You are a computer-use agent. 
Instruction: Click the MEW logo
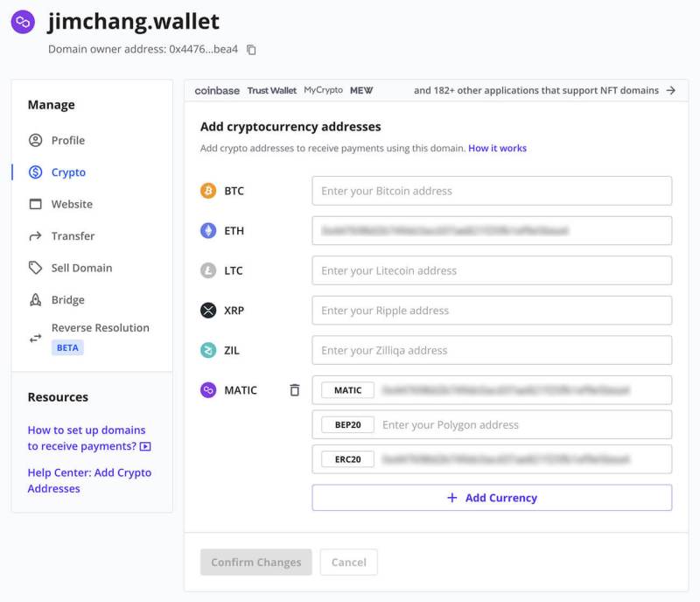(361, 91)
